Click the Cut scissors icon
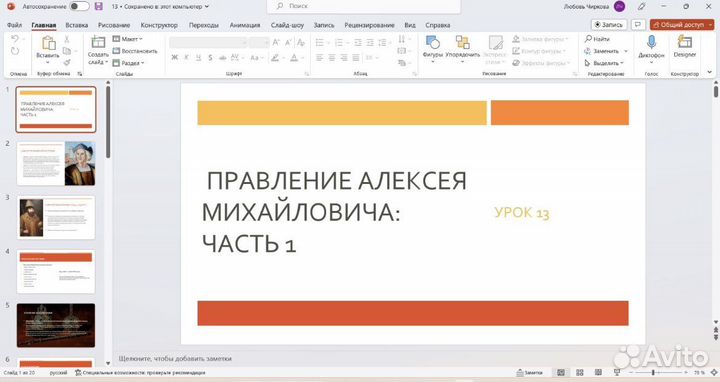720x382 pixels. [x=67, y=39]
